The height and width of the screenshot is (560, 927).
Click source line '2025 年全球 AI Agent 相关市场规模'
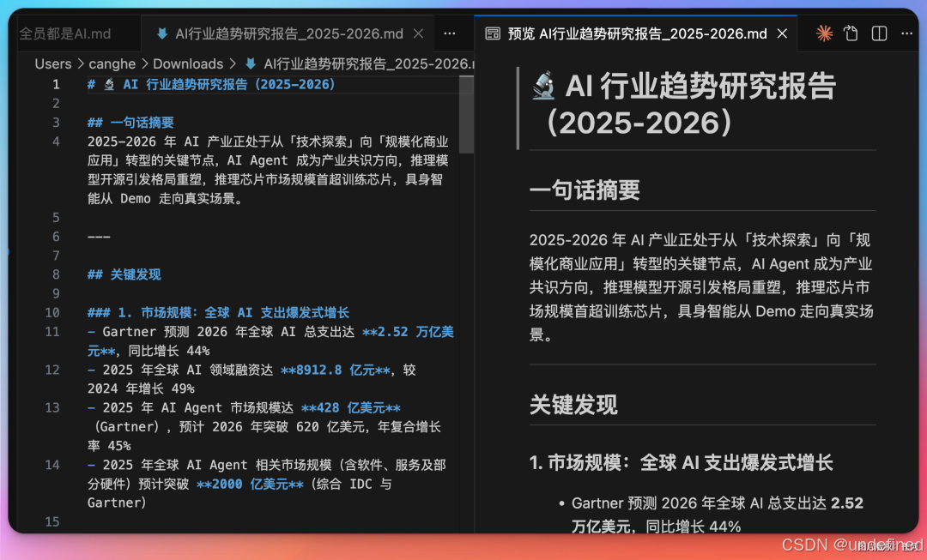tap(267, 484)
